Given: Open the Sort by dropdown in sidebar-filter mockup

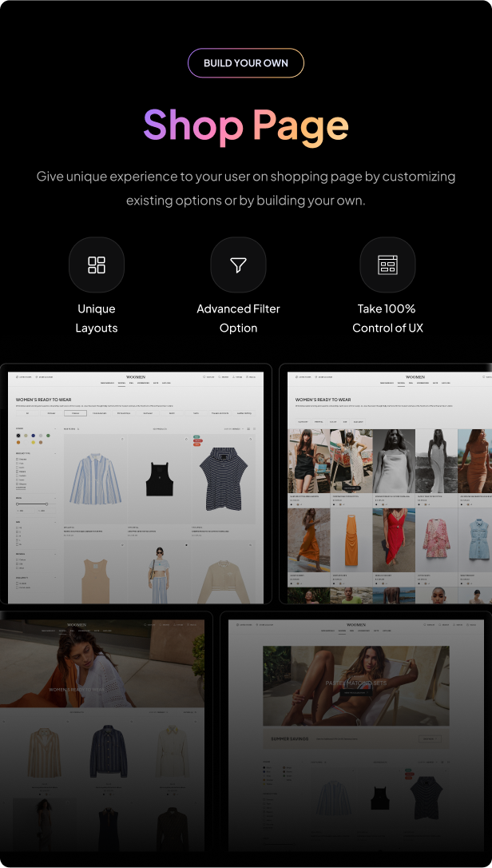Looking at the screenshot, I should (234, 429).
